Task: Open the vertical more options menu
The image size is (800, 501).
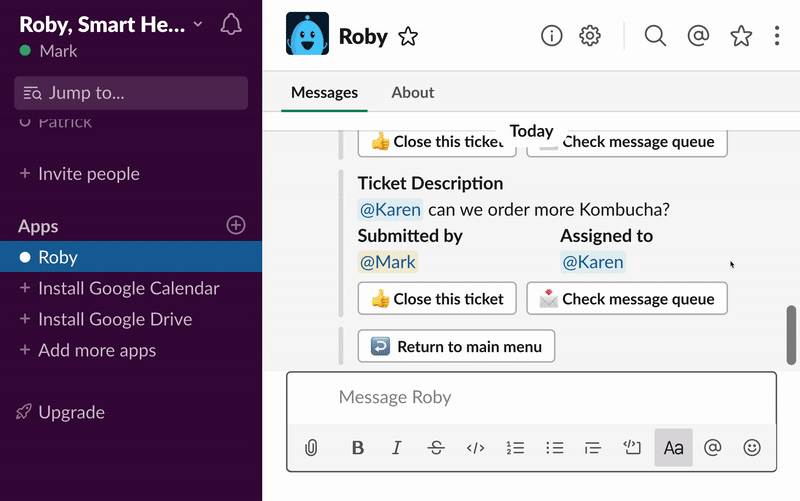Action: [x=777, y=36]
